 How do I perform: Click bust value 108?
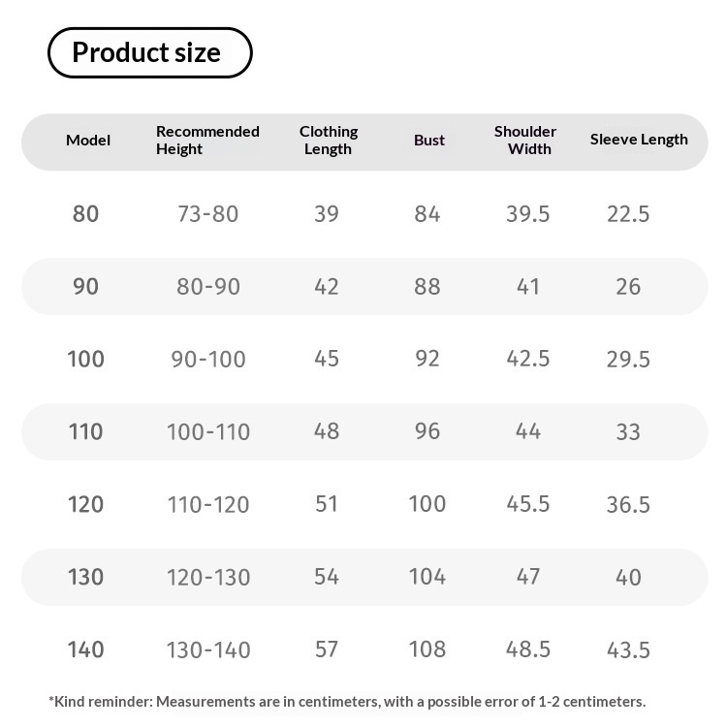coord(427,649)
